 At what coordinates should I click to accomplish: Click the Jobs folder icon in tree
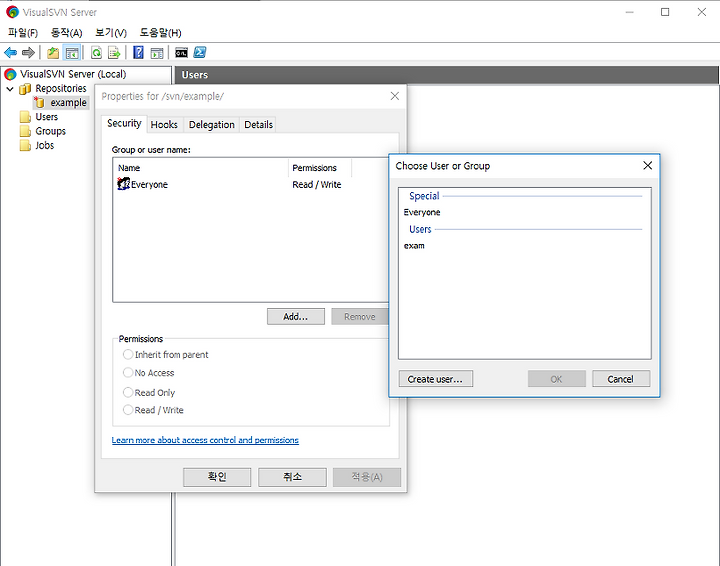point(25,146)
